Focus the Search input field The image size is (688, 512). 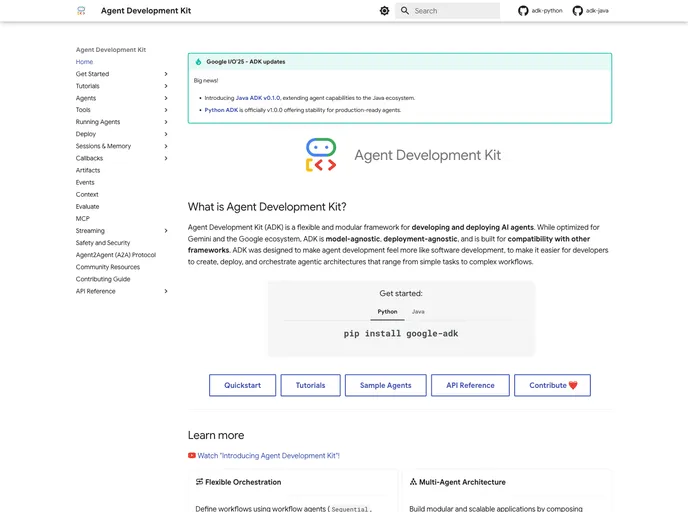448,11
